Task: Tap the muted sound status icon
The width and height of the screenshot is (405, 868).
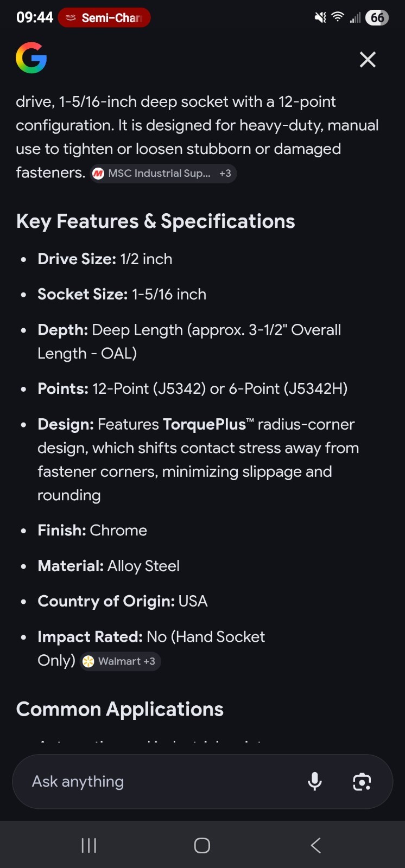Action: click(x=320, y=17)
